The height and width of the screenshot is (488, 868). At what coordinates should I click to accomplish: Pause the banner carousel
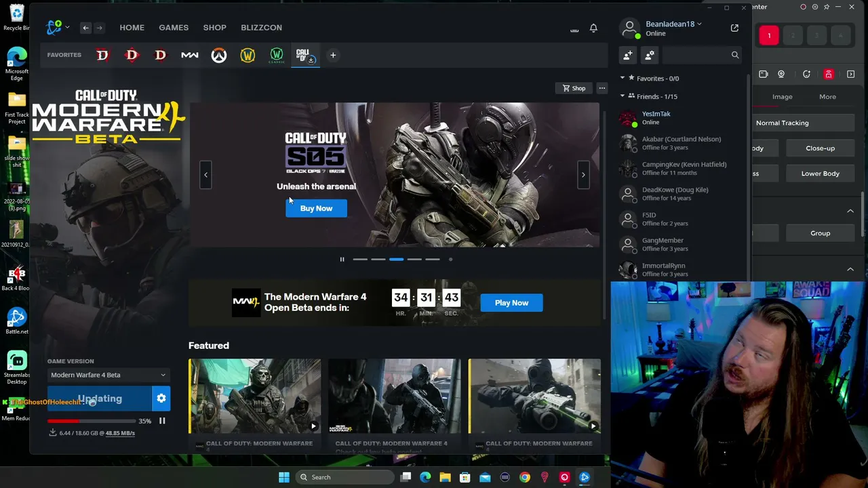click(342, 259)
